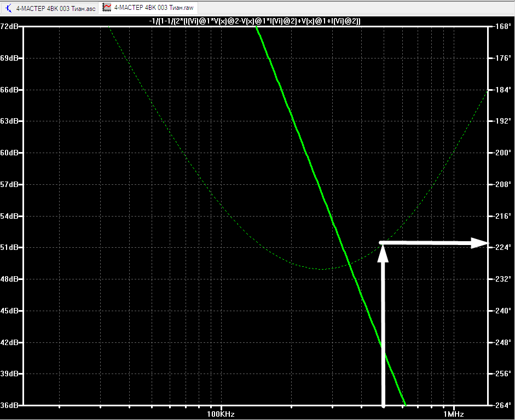Click the 69dB left axis label
The width and height of the screenshot is (515, 420).
pyautogui.click(x=9, y=58)
